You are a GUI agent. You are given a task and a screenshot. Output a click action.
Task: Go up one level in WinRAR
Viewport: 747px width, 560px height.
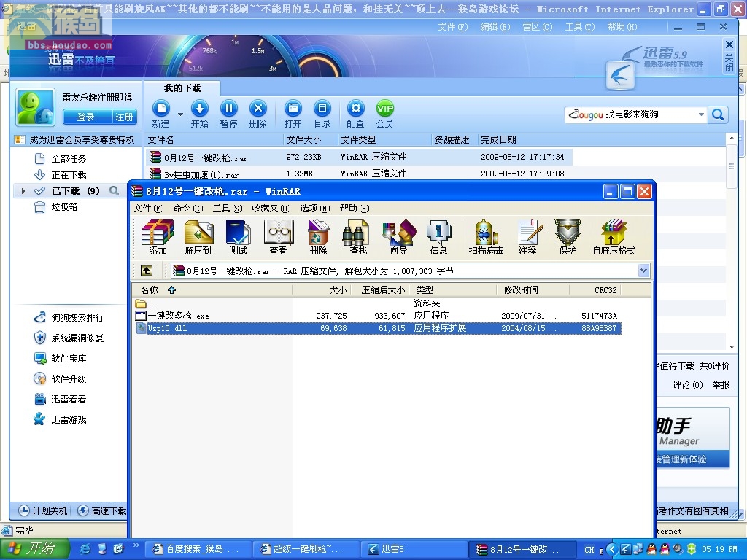[x=147, y=271]
